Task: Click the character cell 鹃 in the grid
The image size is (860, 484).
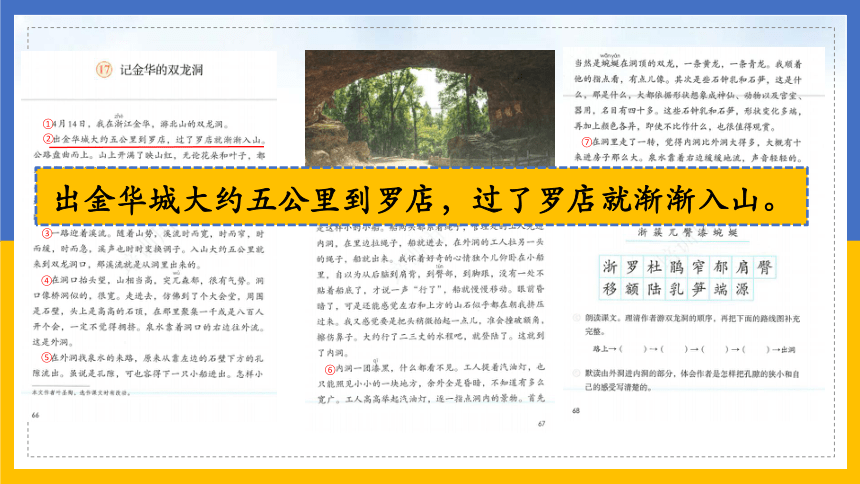Action: [676, 267]
